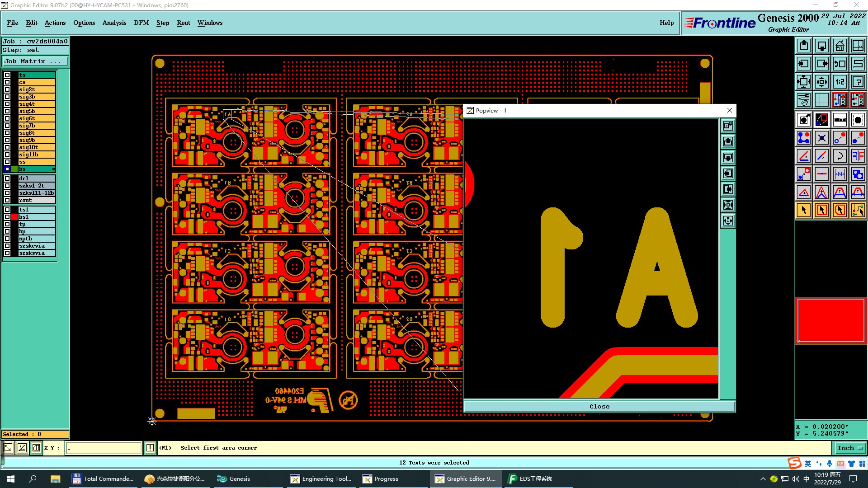
Task: Open the help question-mark tool icon
Action: click(858, 82)
